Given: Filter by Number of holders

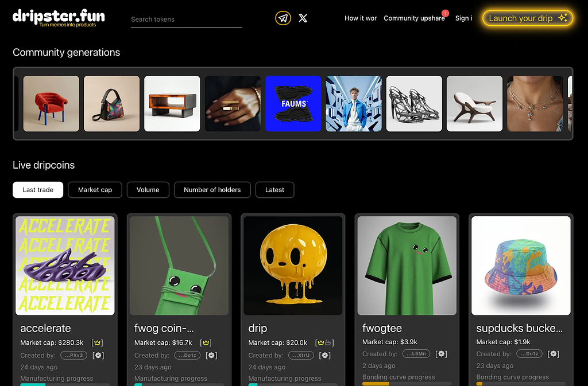Looking at the screenshot, I should (212, 190).
